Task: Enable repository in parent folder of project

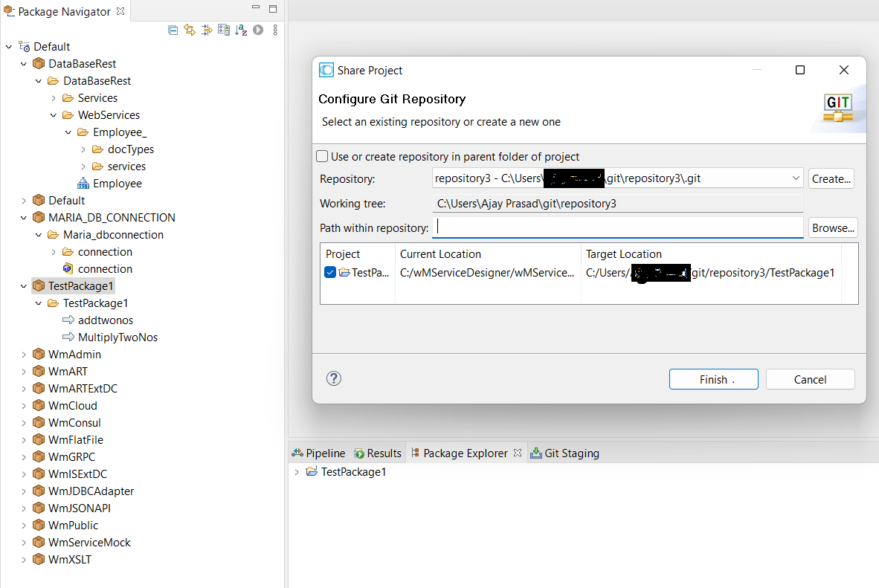Action: tap(322, 155)
